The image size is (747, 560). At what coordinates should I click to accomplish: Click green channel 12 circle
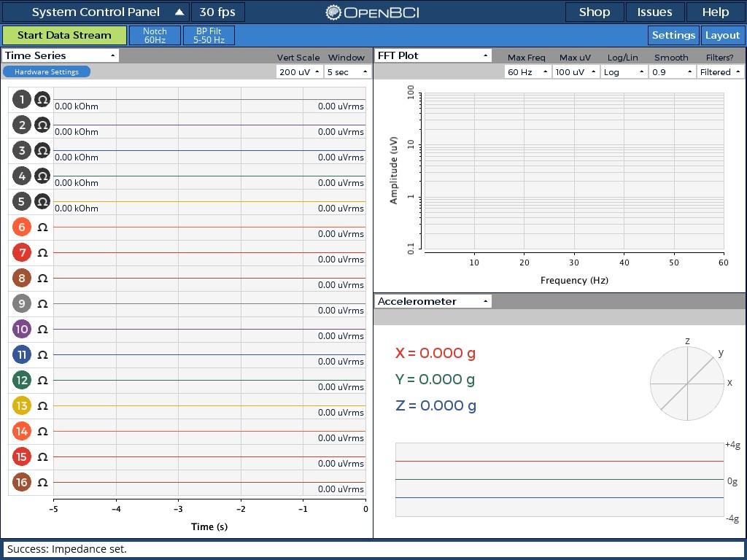[x=21, y=381]
